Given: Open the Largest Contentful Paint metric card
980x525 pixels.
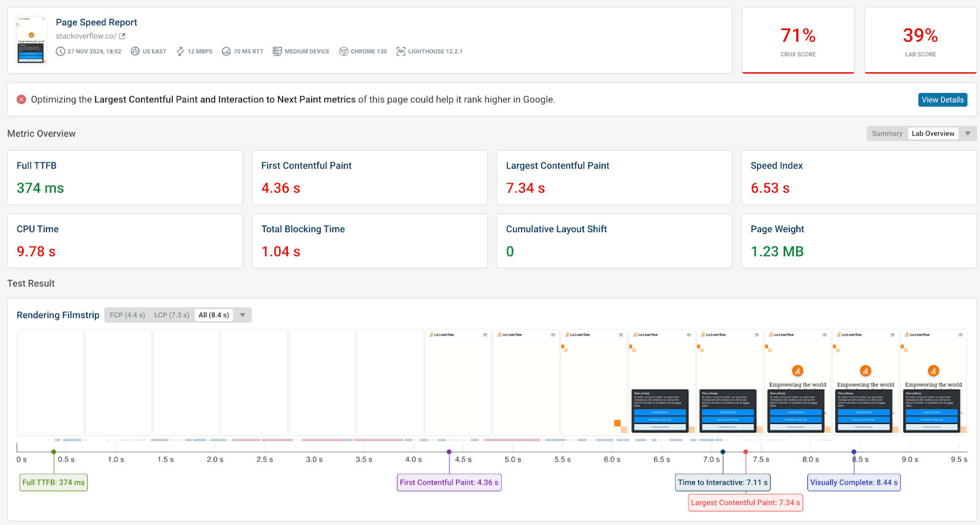Looking at the screenshot, I should 614,178.
